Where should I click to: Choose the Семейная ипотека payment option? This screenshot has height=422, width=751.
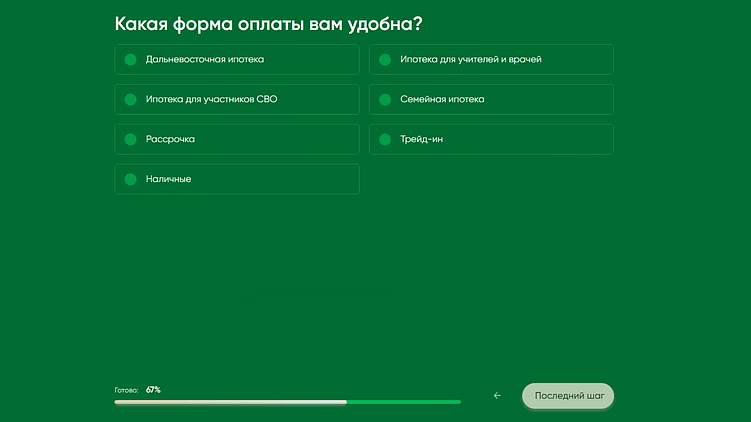(x=491, y=99)
